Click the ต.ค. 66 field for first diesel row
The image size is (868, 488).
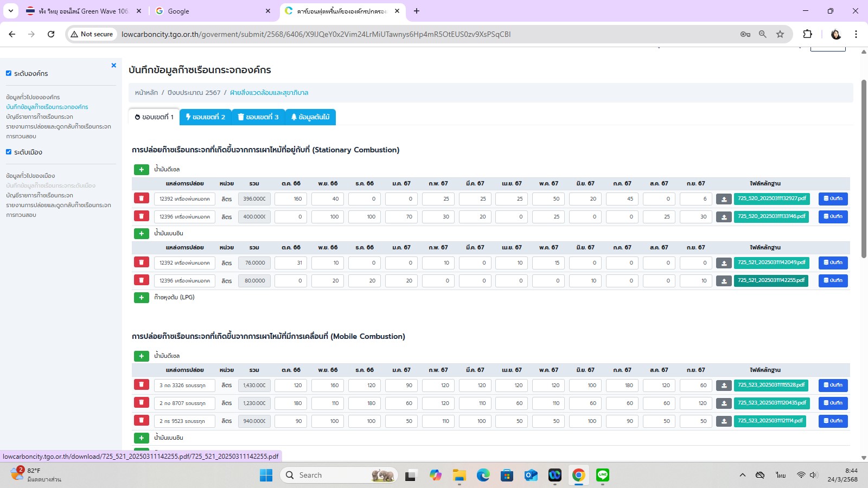(291, 199)
